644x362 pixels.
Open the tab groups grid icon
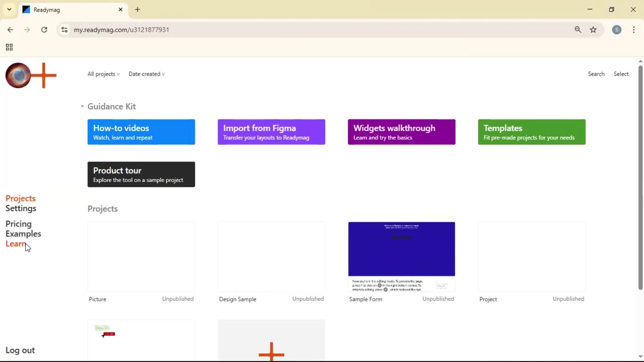point(9,47)
